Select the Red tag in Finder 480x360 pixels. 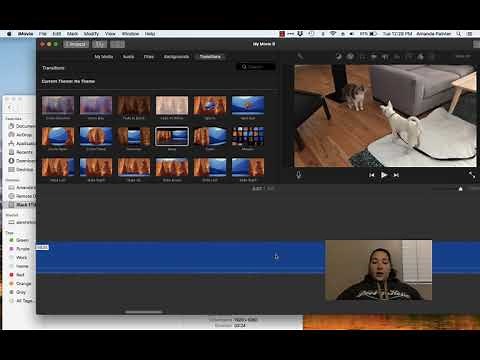pyautogui.click(x=17, y=275)
